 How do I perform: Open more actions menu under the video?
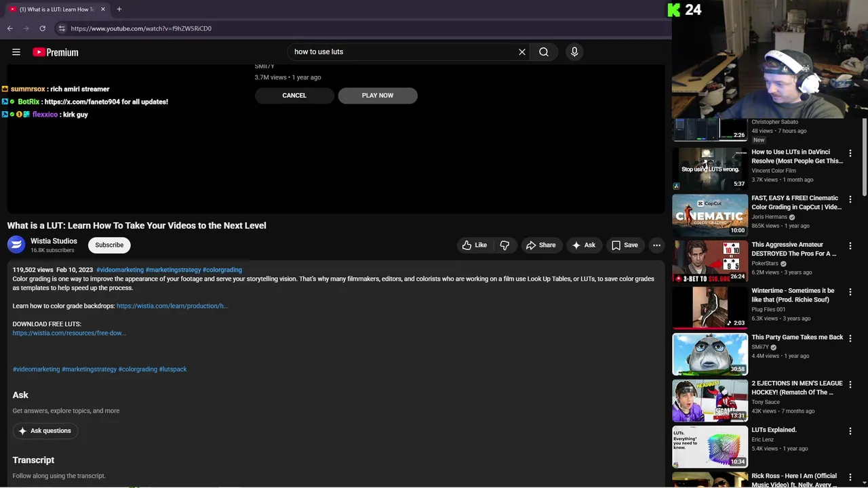[656, 245]
